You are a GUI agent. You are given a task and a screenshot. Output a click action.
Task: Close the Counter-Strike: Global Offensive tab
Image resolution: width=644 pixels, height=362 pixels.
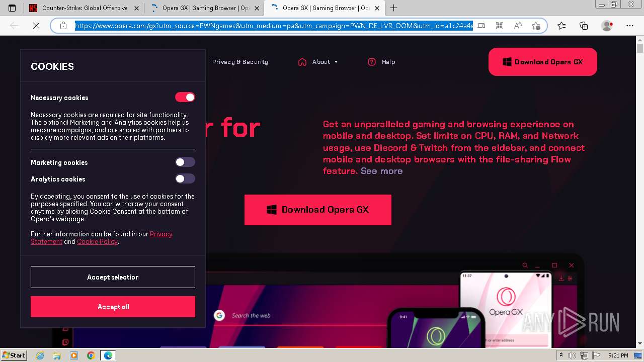(x=137, y=8)
